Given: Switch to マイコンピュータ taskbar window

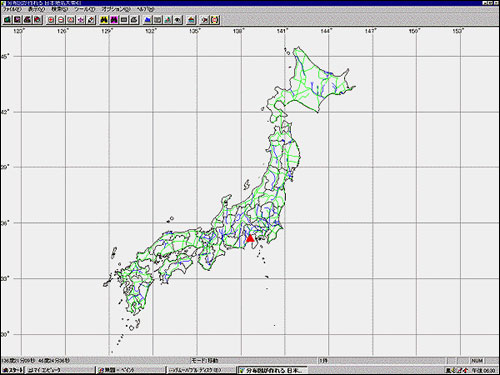Looking at the screenshot, I should 61,370.
